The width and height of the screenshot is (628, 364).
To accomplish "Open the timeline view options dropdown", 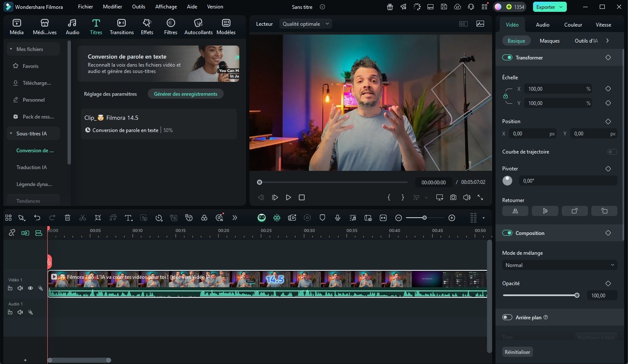I will [x=483, y=218].
